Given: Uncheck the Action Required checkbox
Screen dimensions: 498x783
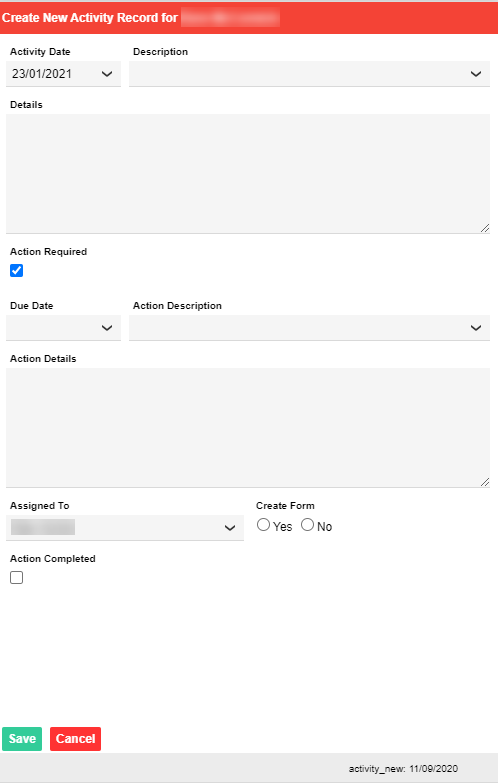Looking at the screenshot, I should point(16,271).
